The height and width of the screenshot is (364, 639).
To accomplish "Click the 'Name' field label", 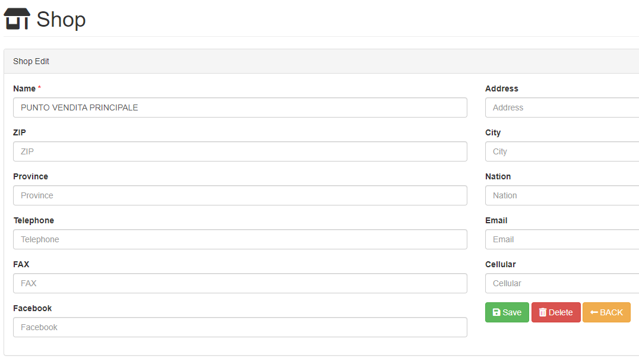I will point(24,88).
